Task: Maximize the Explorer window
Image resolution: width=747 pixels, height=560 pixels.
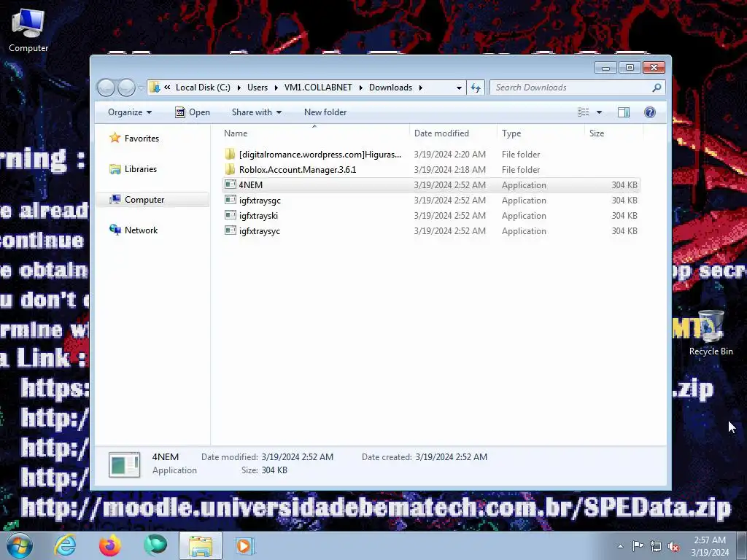Action: point(630,68)
